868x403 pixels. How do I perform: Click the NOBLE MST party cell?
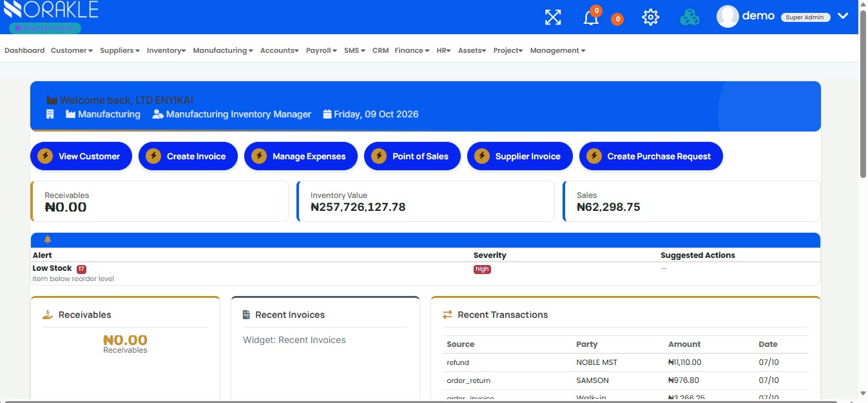click(597, 362)
